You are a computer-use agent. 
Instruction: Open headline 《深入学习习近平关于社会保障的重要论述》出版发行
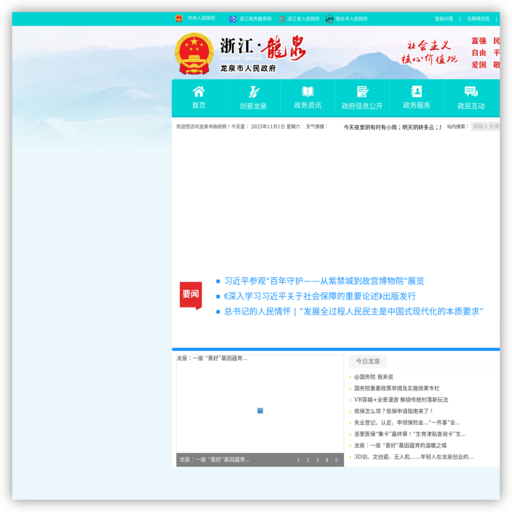[320, 296]
